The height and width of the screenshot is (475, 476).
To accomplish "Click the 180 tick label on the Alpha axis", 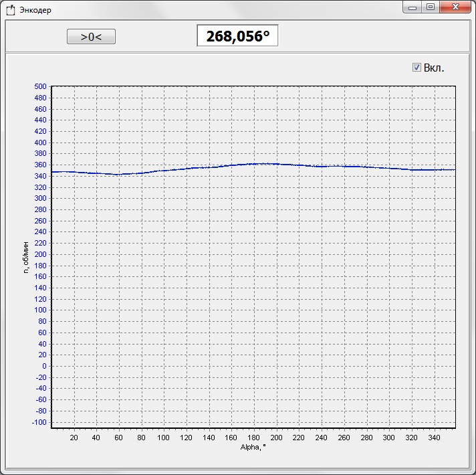I will point(253,438).
